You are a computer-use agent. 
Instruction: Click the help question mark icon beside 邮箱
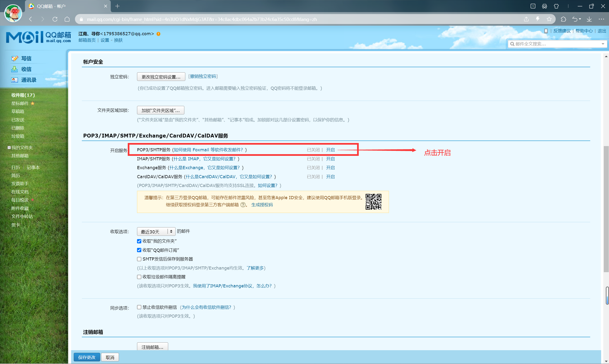point(243,205)
